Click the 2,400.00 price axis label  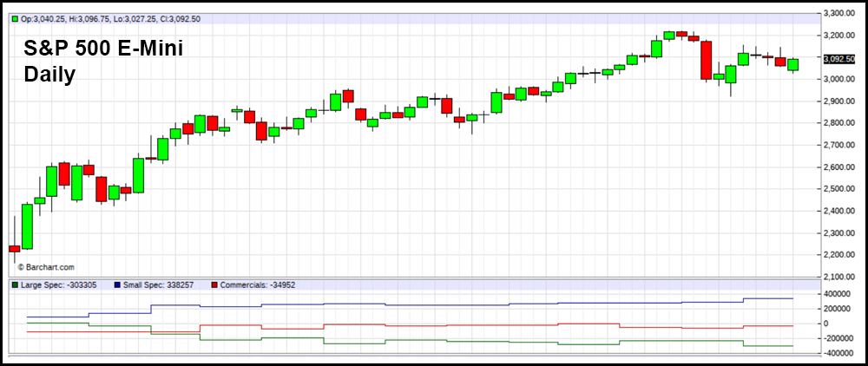tap(839, 211)
